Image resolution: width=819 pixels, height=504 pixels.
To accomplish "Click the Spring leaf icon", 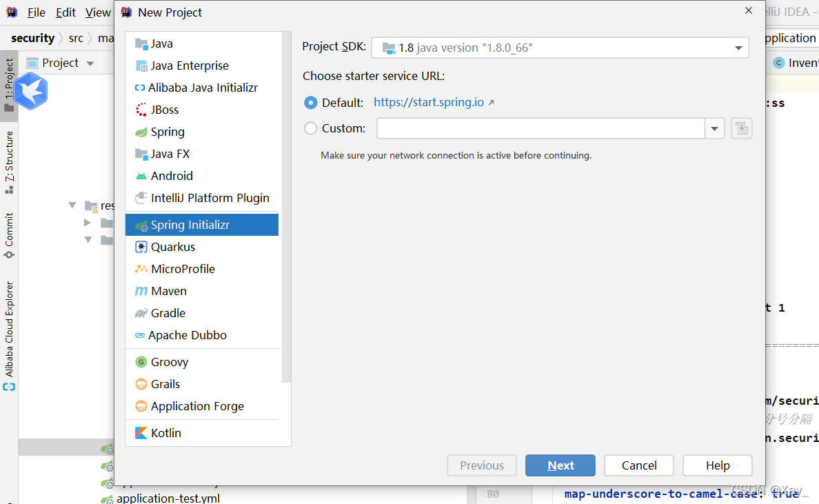I will pos(141,132).
